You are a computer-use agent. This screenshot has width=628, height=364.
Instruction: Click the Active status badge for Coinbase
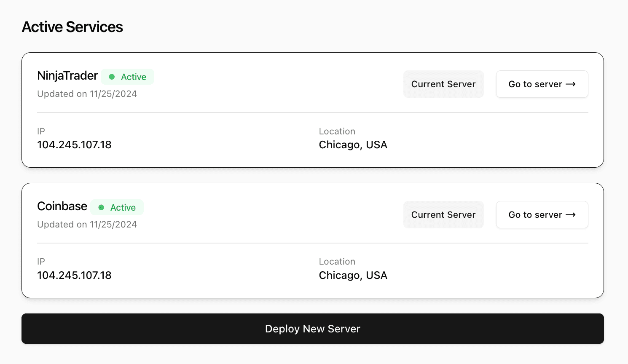[117, 207]
